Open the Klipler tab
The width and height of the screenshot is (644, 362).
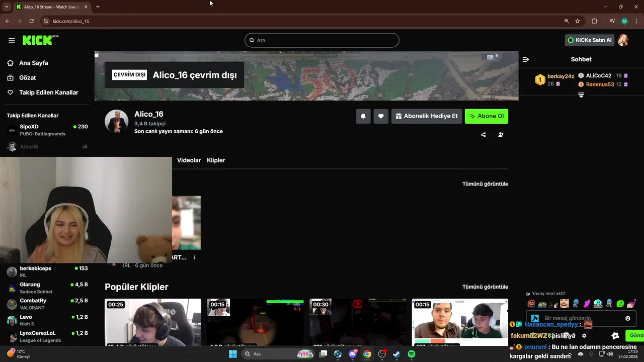[x=216, y=160]
